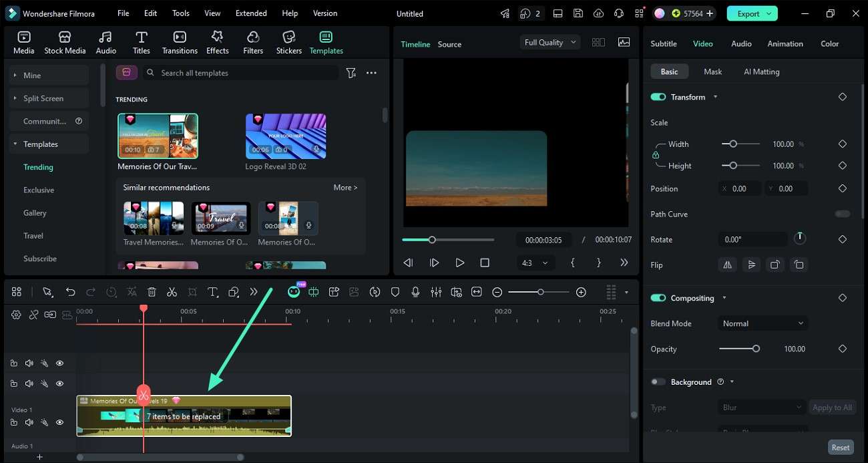Open the Stickers library

(288, 42)
